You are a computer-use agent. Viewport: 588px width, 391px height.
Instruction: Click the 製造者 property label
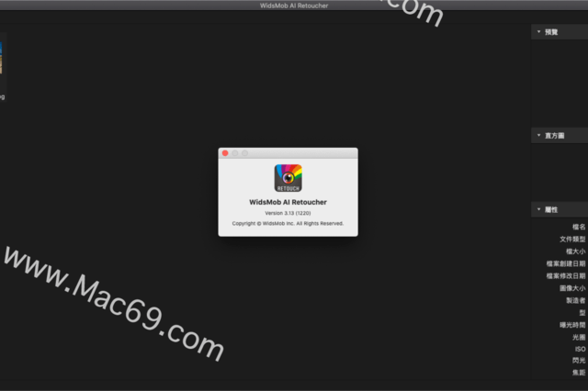pos(576,300)
